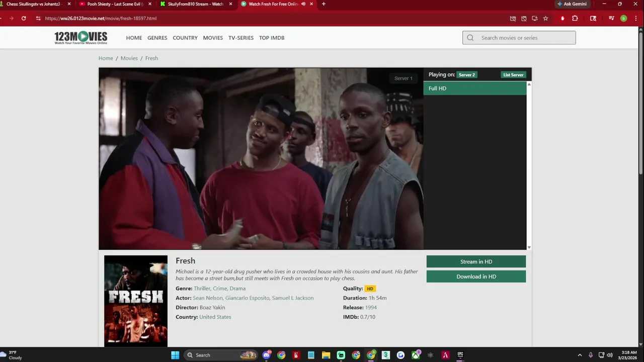The width and height of the screenshot is (644, 362).
Task: Click the volume speaker icon in system tray
Action: point(610,355)
